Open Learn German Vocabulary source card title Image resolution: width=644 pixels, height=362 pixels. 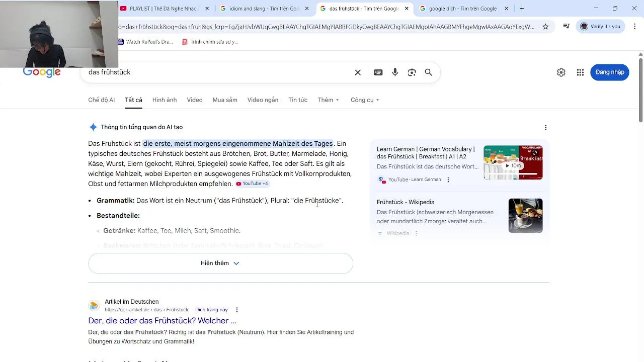(x=426, y=153)
